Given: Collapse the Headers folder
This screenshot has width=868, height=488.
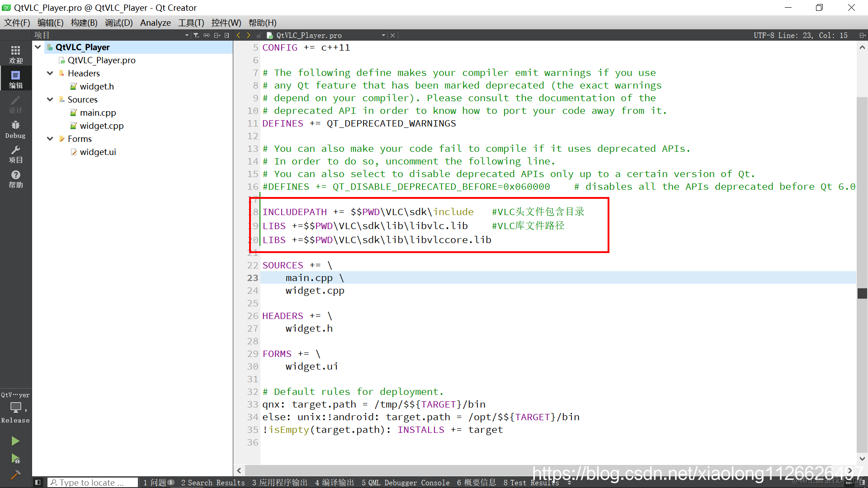Looking at the screenshot, I should click(x=50, y=73).
